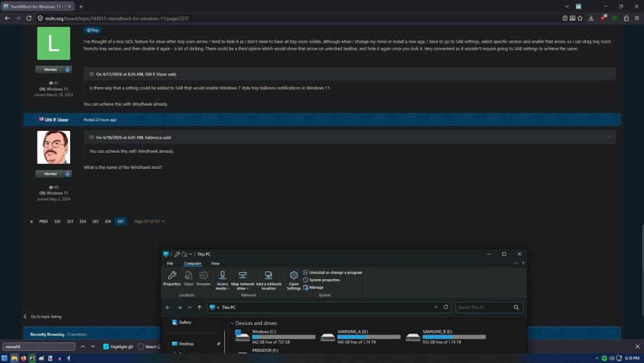Bookmark this page with star icon
Viewport: 644px width, 363px height.
click(580, 18)
